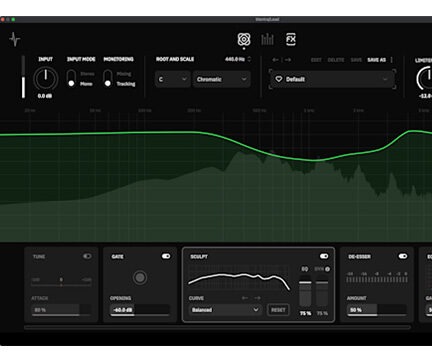Open the main vocal processing view icon
Image resolution: width=432 pixels, height=363 pixels.
[x=244, y=39]
